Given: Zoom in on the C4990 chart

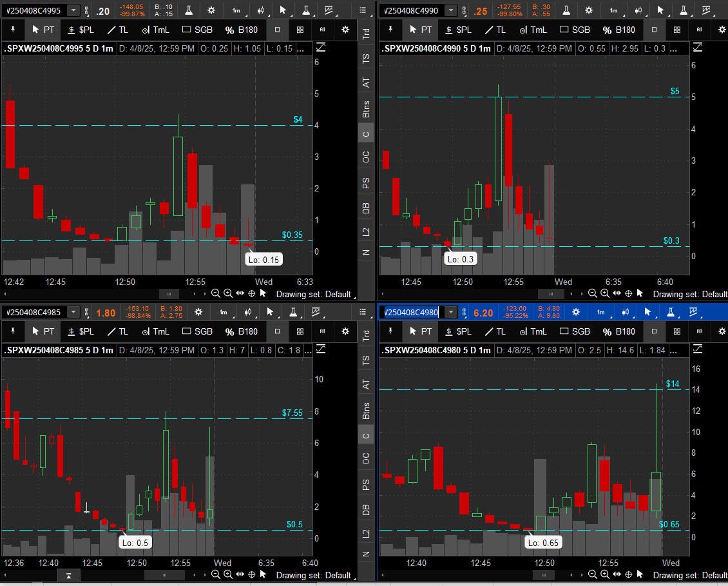Looking at the screenshot, I should click(x=605, y=293).
